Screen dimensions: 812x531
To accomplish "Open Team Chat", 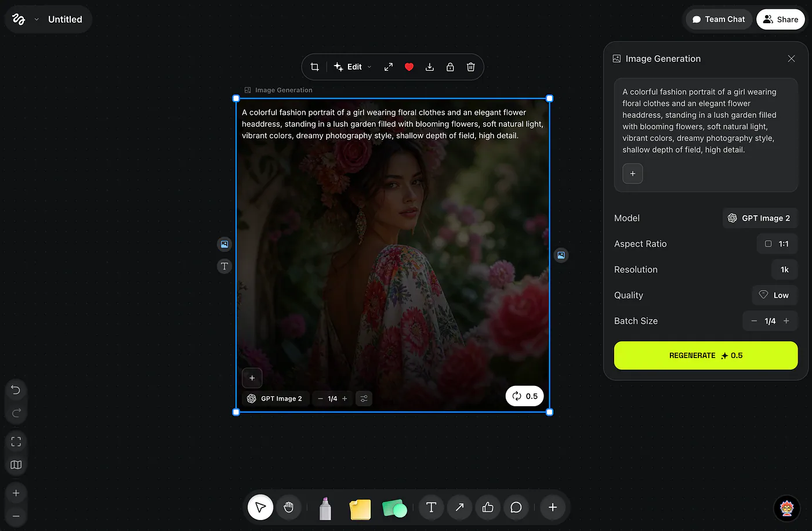I will click(719, 19).
